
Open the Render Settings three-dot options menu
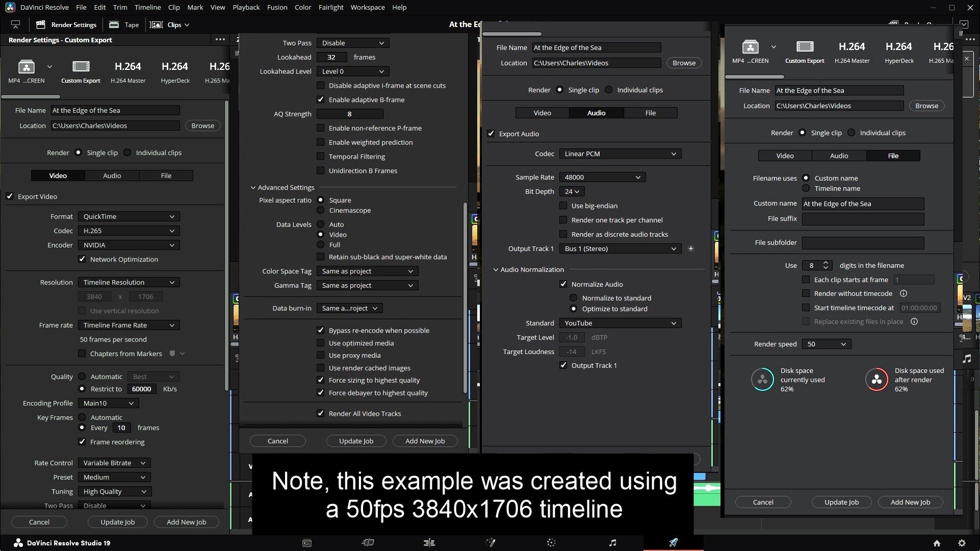[220, 39]
